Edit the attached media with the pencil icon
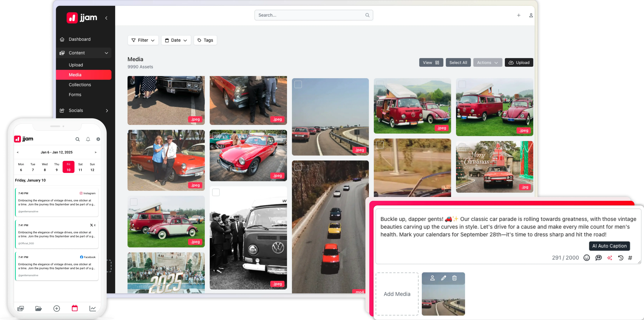This screenshot has width=644, height=320. [x=443, y=278]
